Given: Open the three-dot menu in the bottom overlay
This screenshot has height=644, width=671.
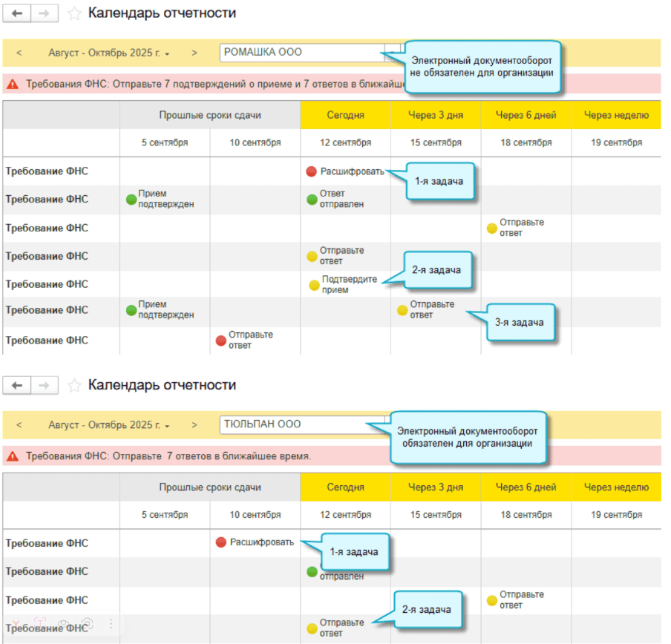Looking at the screenshot, I should coord(111,624).
